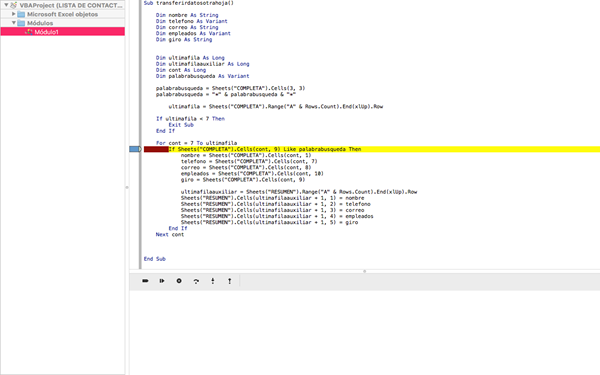Click the Step Into down-arrow icon
Image resolution: width=600 pixels, height=375 pixels.
pos(213,281)
